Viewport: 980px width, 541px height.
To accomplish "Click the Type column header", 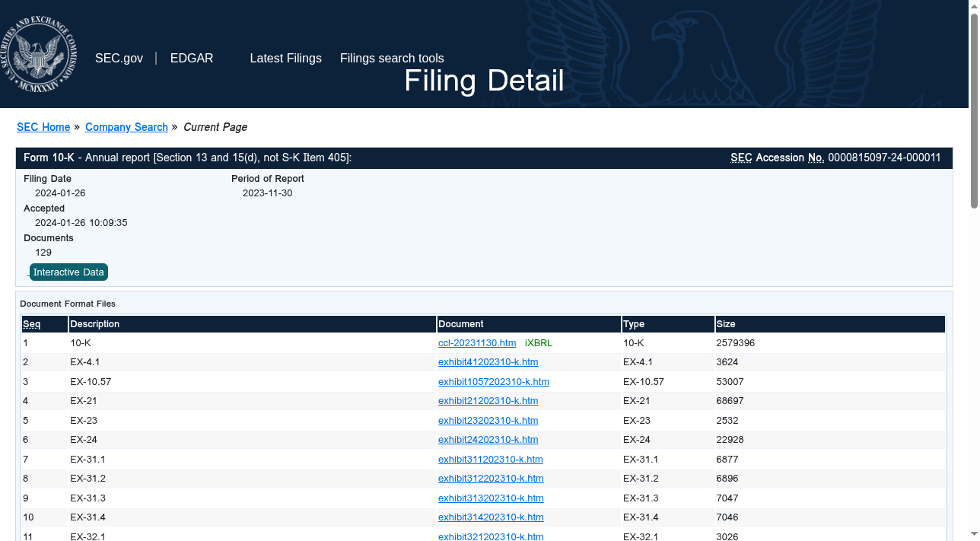I will click(x=668, y=324).
